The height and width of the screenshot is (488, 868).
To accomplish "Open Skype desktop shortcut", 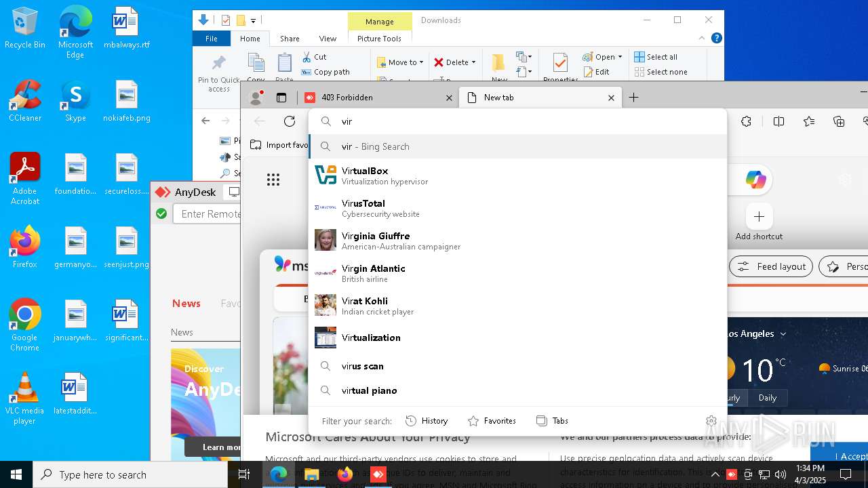I will [75, 102].
